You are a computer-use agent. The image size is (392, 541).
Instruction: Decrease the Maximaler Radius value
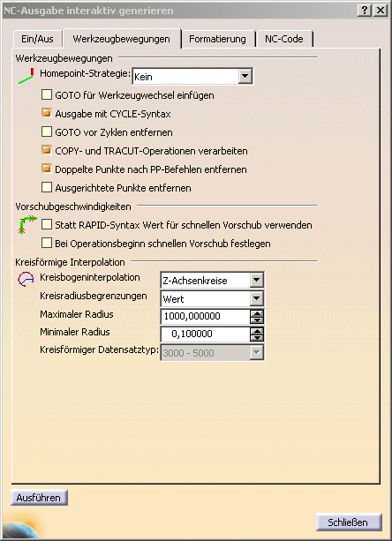tap(257, 319)
